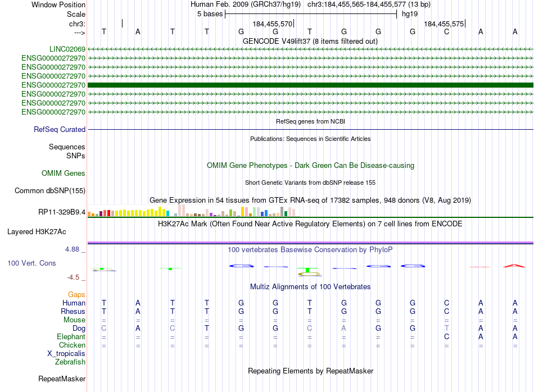Click the OMIM Genes track label
The width and height of the screenshot is (534, 392).
pos(64,173)
